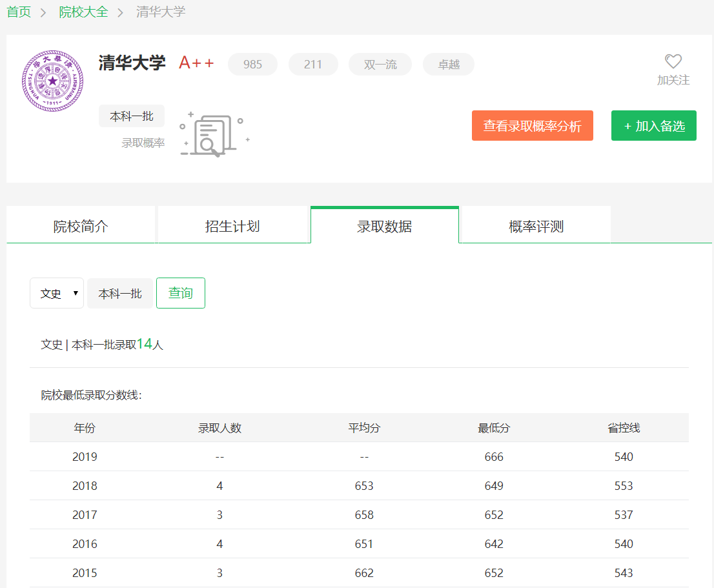The width and height of the screenshot is (714, 588).
Task: Go to 首页 breadcrumb link
Action: (19, 12)
